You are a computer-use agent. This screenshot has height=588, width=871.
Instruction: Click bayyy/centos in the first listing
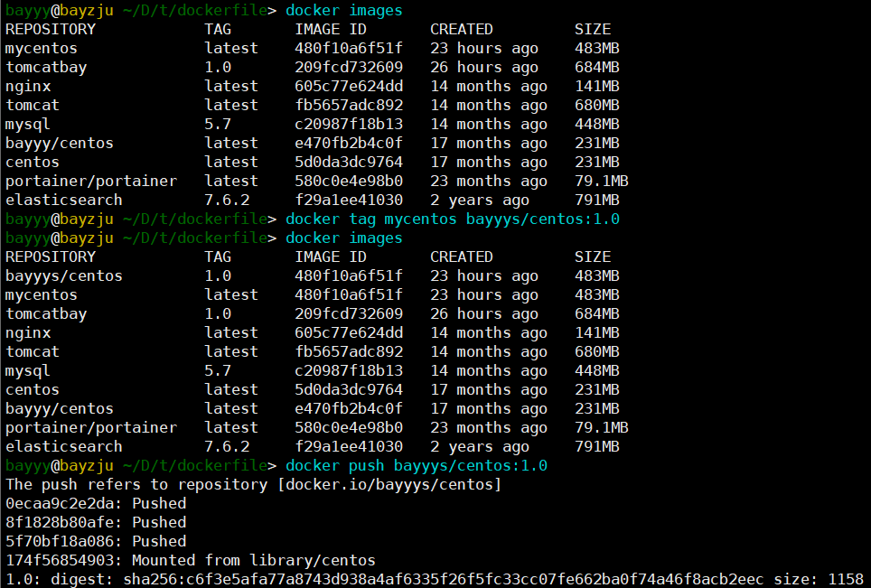(60, 144)
